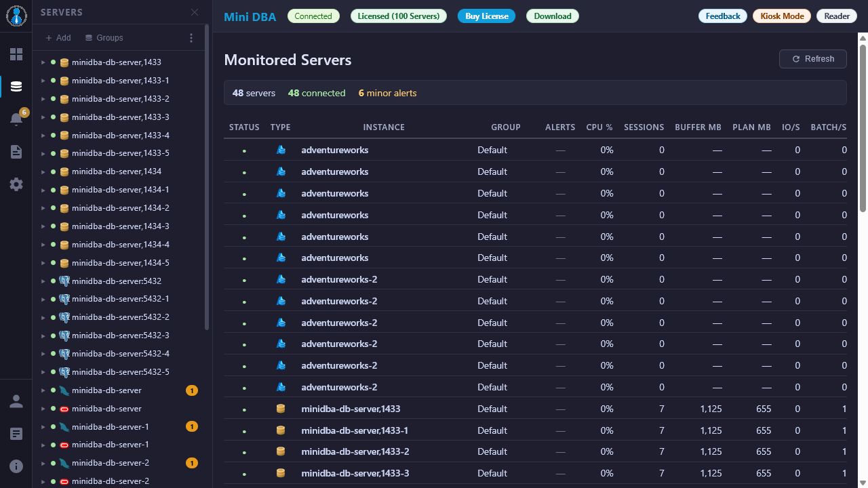This screenshot has height=488, width=868.
Task: Expand the minidba-db-server-1 MySQL tree node
Action: pos(43,427)
